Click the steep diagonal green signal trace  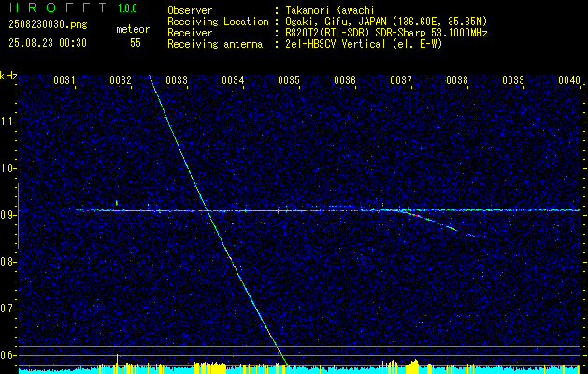coord(218,220)
